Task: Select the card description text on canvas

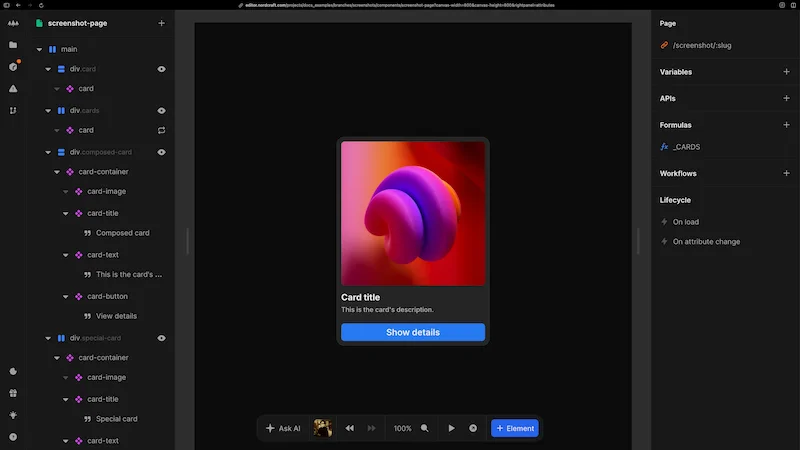Action: (387, 310)
